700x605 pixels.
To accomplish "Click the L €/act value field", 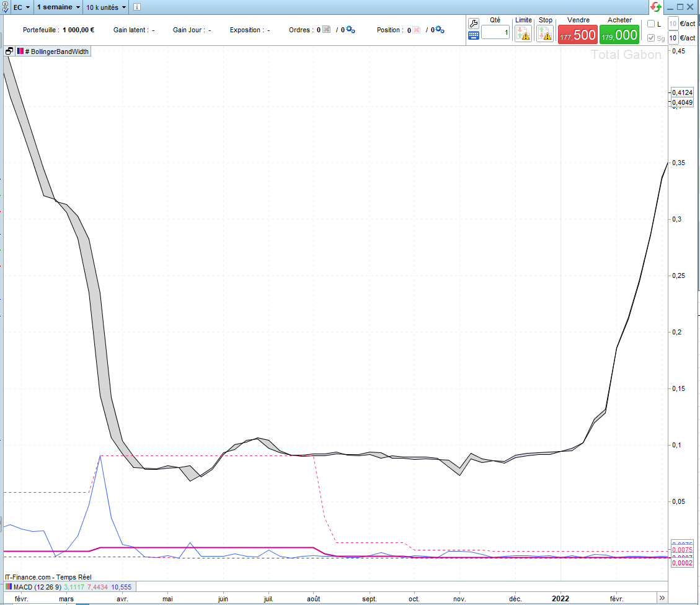I will 673,24.
